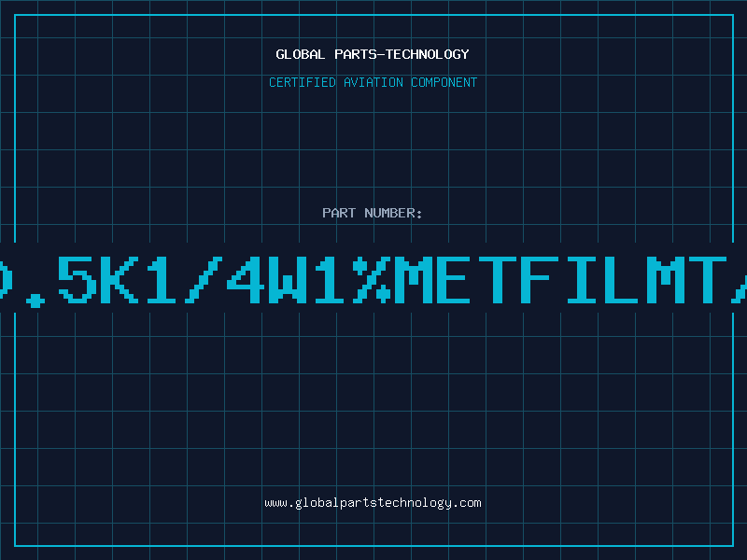Screen dimensions: 747x560
Task: Click the PART NUMBER: label
Action: 373,213
